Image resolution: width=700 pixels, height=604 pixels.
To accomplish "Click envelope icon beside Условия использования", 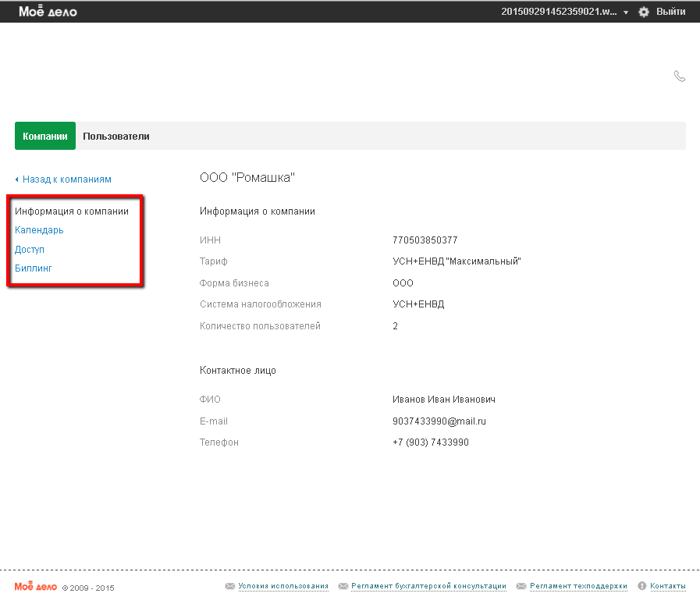I will click(230, 586).
